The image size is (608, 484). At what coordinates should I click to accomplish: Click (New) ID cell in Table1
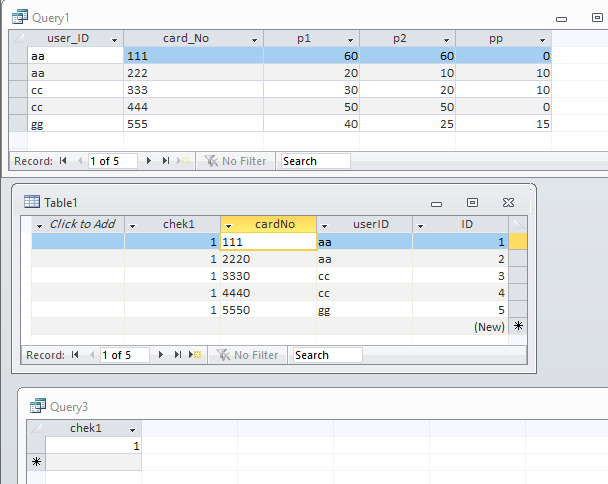tap(460, 327)
